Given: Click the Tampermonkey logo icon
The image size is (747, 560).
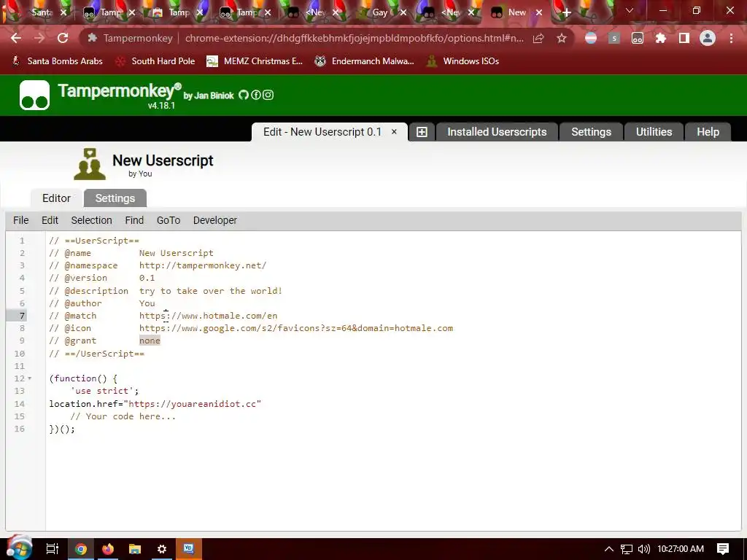Looking at the screenshot, I should click(34, 96).
